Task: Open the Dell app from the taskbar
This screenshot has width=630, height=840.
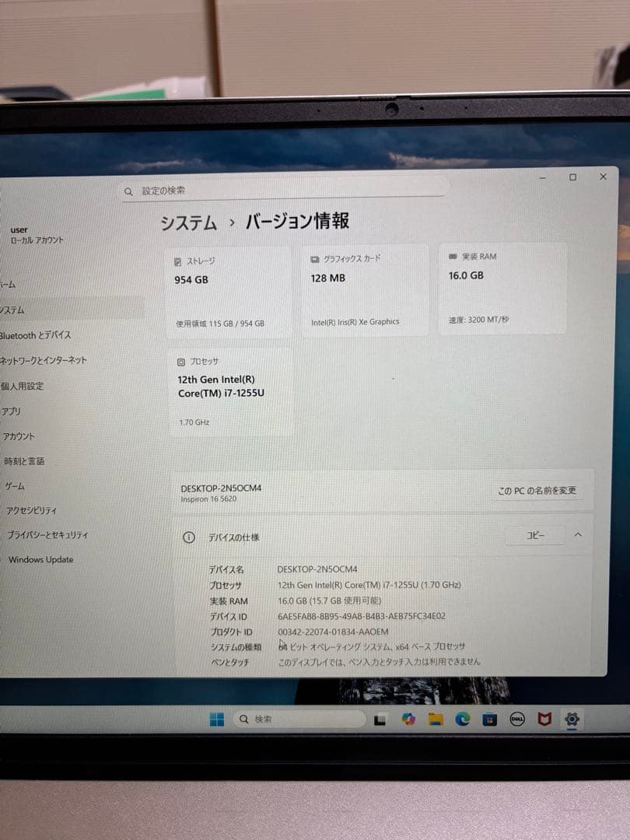Action: click(x=516, y=720)
